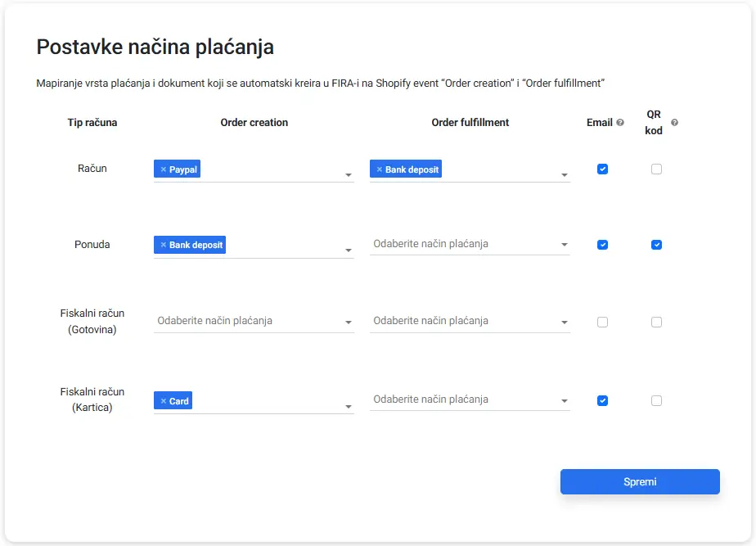Click the Mapiranje vrsta plaćanja description text
Image resolution: width=756 pixels, height=546 pixels.
(320, 83)
